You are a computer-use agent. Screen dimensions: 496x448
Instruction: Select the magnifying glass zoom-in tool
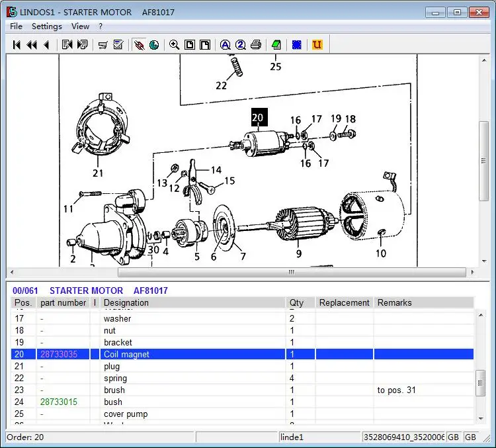pos(175,44)
